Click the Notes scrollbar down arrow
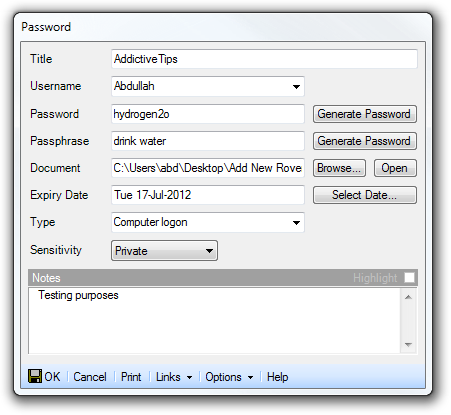The image size is (451, 415). click(408, 345)
